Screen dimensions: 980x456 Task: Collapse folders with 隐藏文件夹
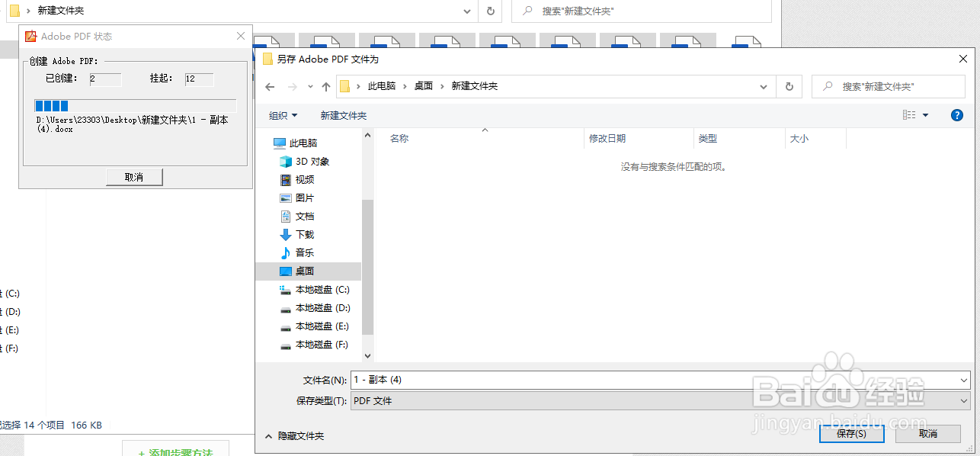(x=294, y=436)
